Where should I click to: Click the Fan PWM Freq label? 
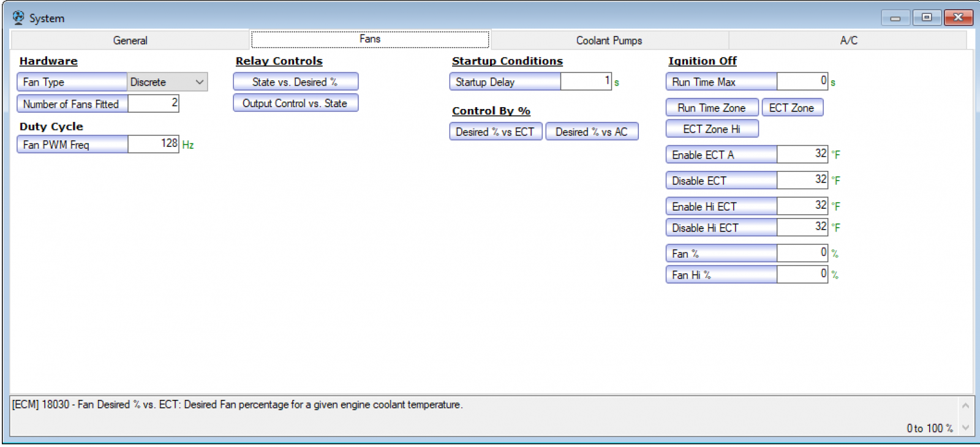pos(72,145)
